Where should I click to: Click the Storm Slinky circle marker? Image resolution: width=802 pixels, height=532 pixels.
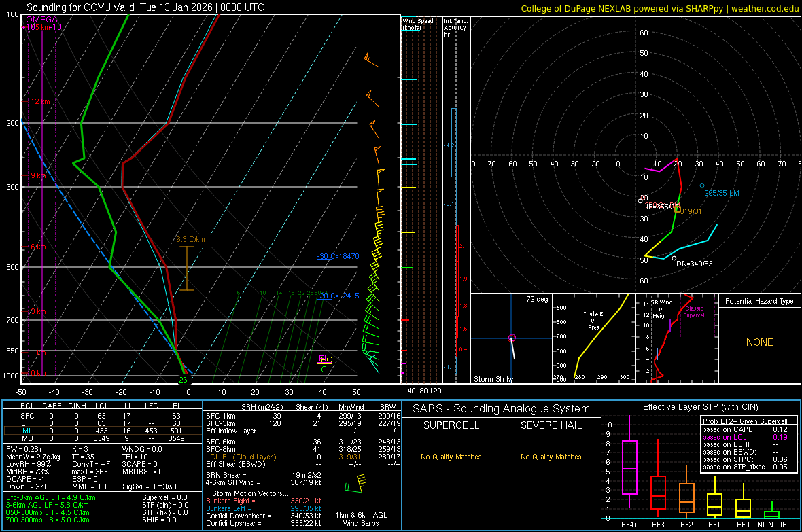pos(512,338)
